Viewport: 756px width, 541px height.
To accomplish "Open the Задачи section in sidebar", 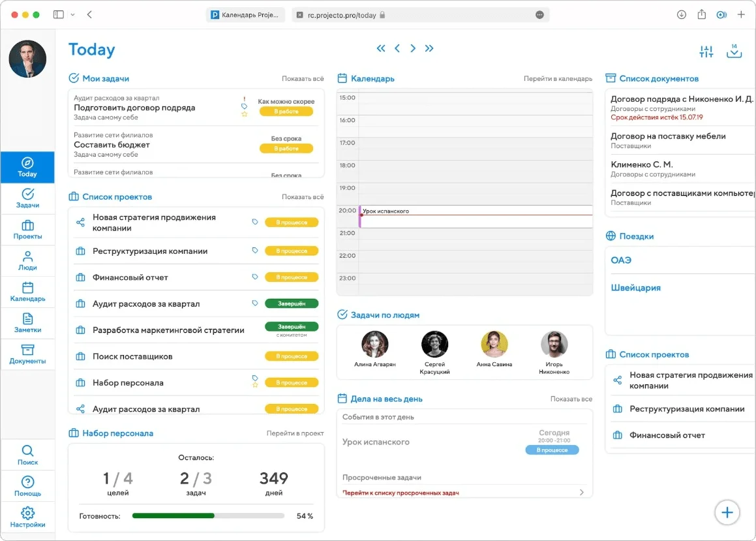I will (27, 198).
